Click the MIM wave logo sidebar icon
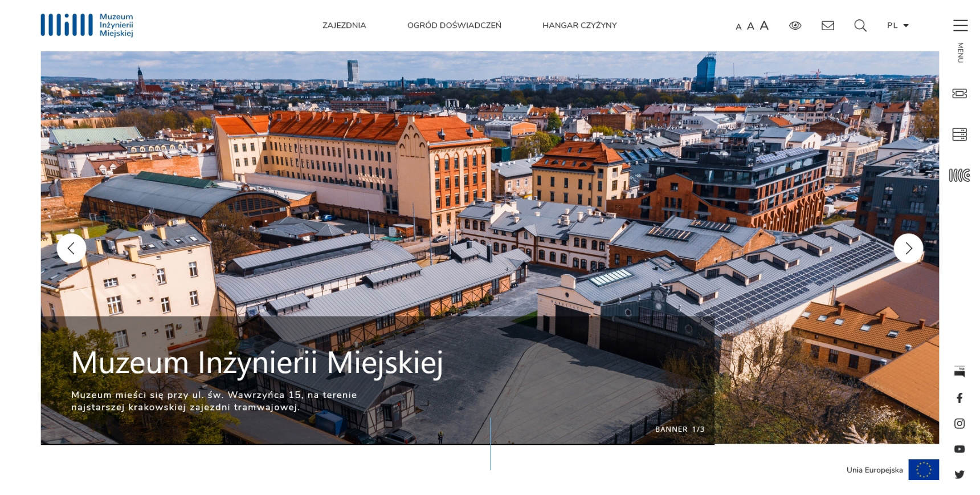The width and height of the screenshot is (980, 495). (x=959, y=175)
